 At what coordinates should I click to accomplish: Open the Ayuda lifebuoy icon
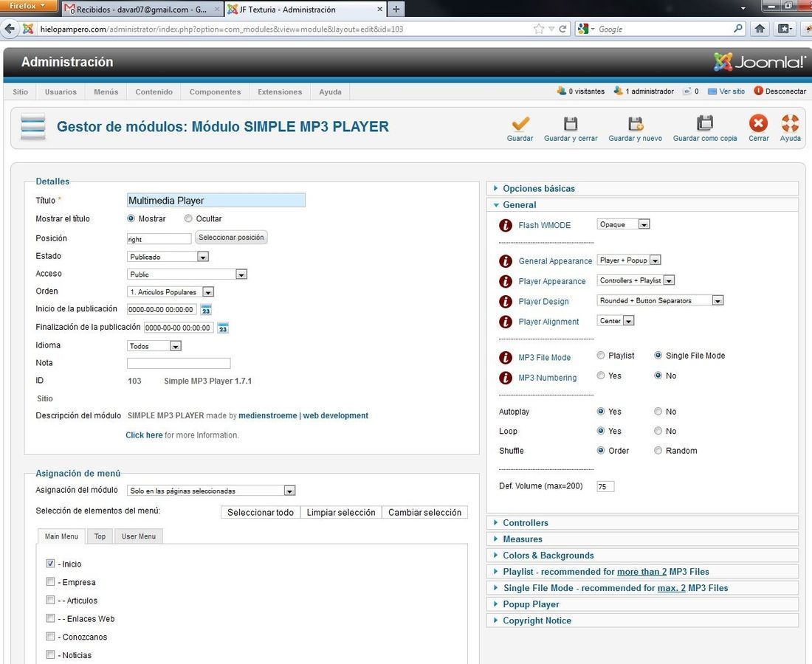click(791, 123)
